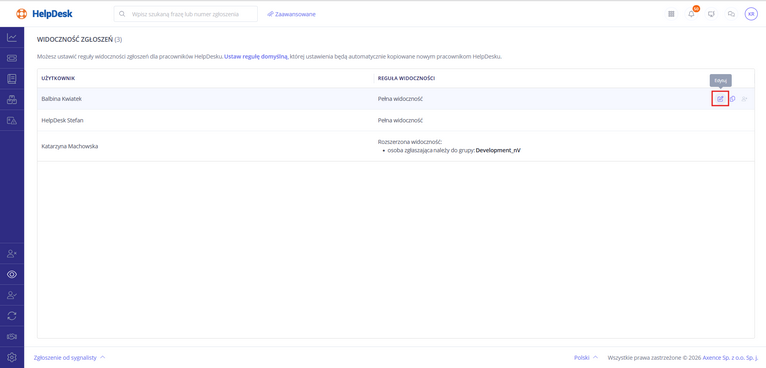Select the Katarzyna Machowska user name
This screenshot has width=766, height=368.
click(70, 146)
